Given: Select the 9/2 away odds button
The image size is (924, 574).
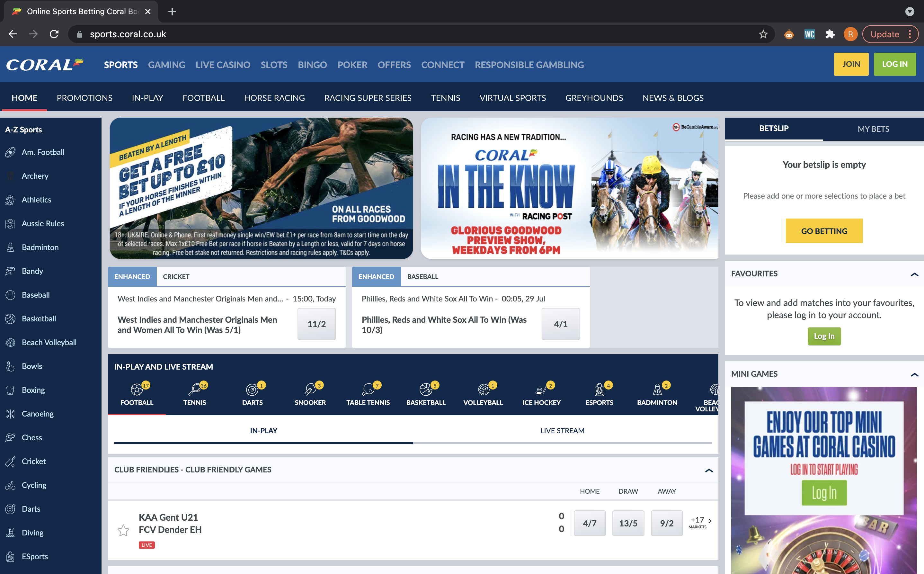Looking at the screenshot, I should coord(667,523).
